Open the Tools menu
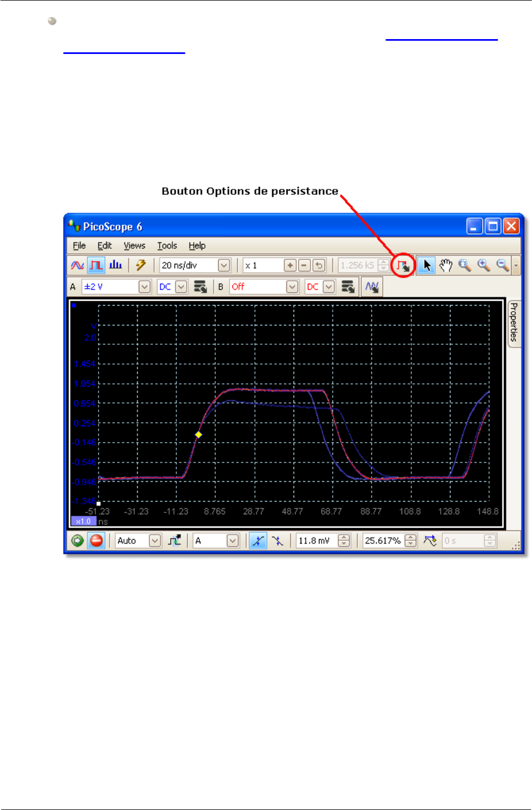The width and height of the screenshot is (532, 810). pos(167,246)
